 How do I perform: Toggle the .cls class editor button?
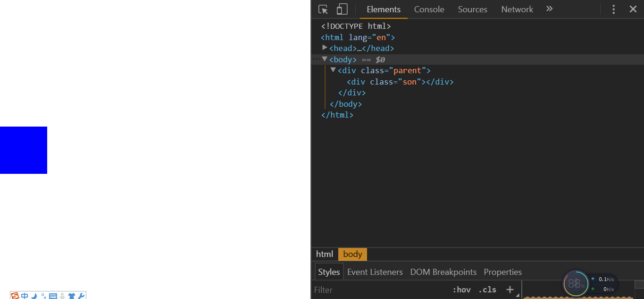click(487, 290)
